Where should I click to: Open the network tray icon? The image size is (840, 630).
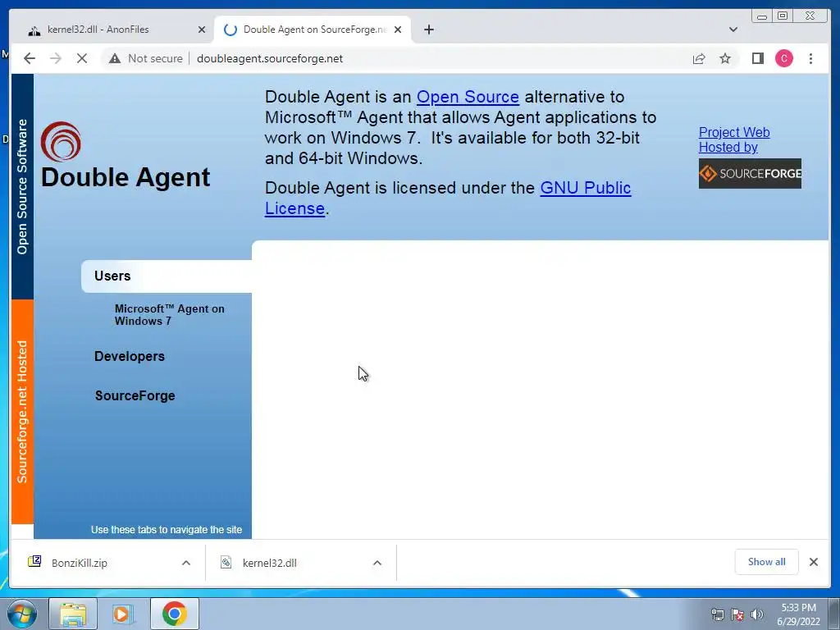tap(717, 614)
